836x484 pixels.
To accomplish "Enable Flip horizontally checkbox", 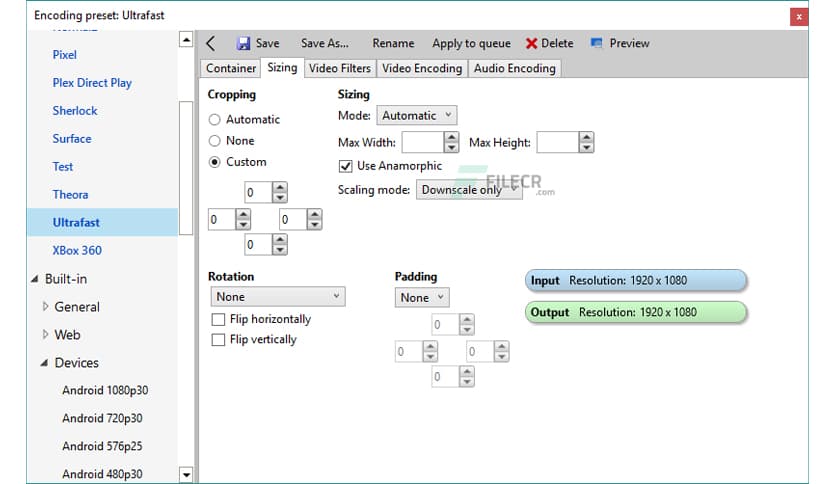I will [218, 319].
